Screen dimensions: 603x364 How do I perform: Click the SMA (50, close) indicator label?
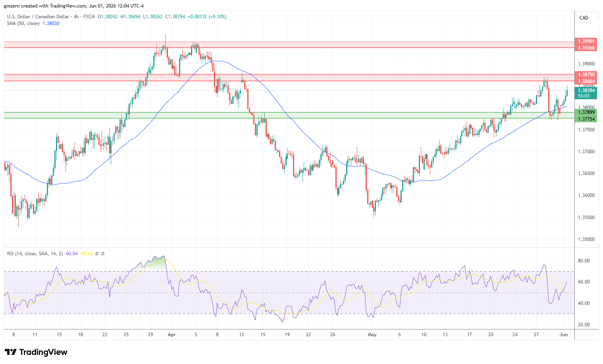[x=23, y=23]
